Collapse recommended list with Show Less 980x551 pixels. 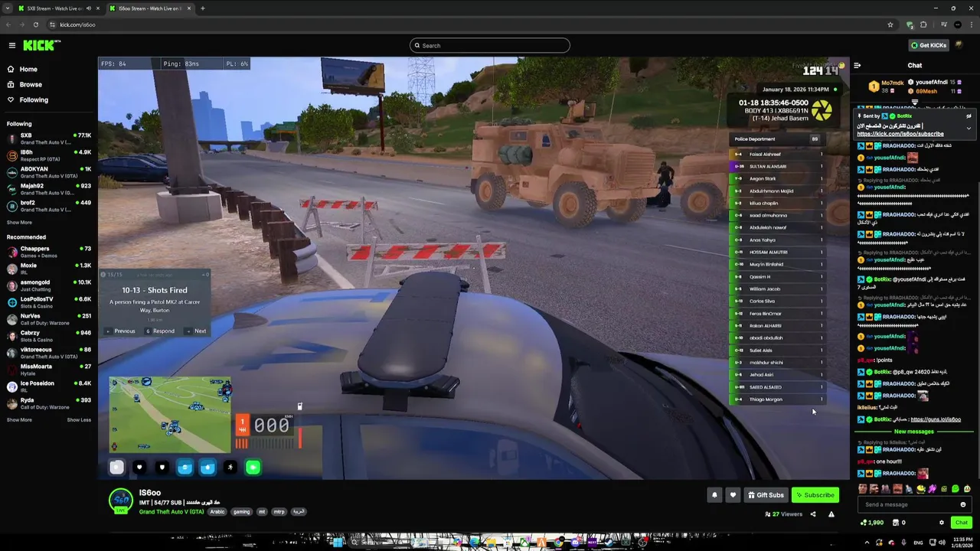79,420
